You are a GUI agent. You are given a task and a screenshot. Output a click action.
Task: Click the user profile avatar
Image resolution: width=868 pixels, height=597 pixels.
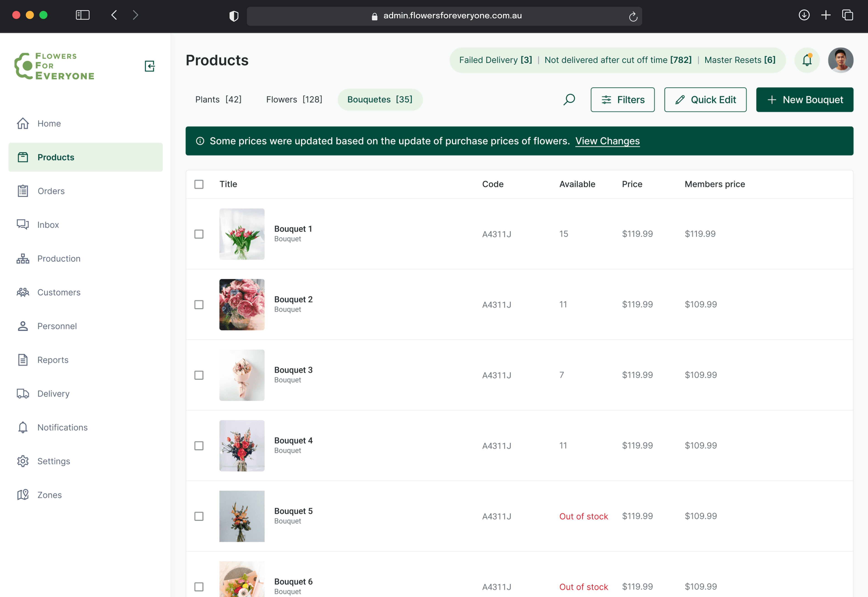tap(840, 60)
